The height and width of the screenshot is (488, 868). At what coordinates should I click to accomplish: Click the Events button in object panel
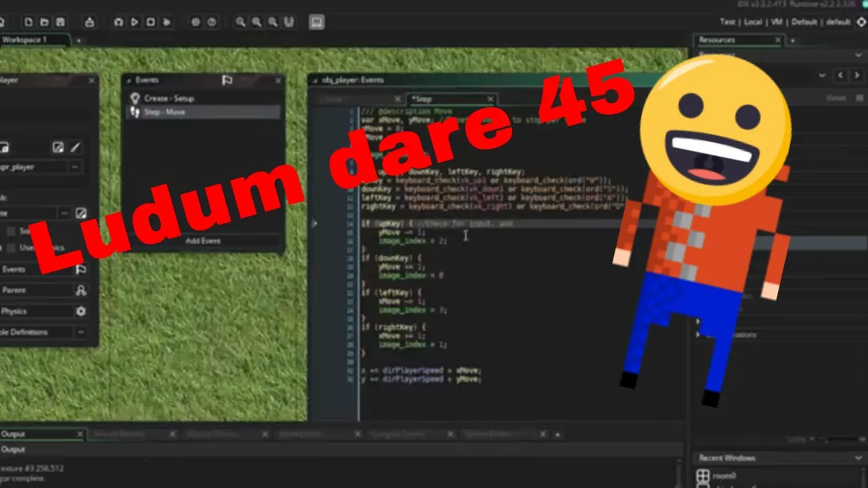(x=44, y=269)
